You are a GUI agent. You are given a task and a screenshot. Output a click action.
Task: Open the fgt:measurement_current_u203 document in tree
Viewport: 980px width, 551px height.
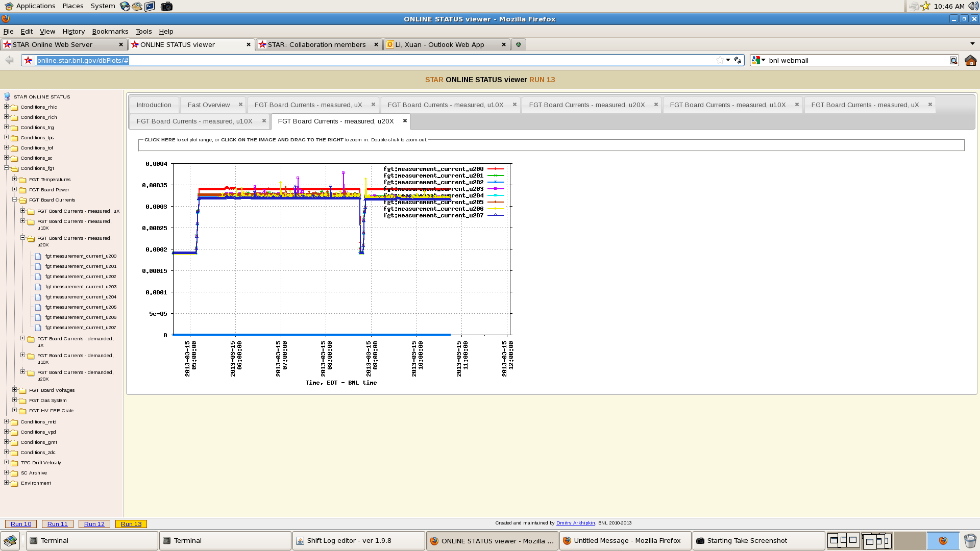(81, 287)
